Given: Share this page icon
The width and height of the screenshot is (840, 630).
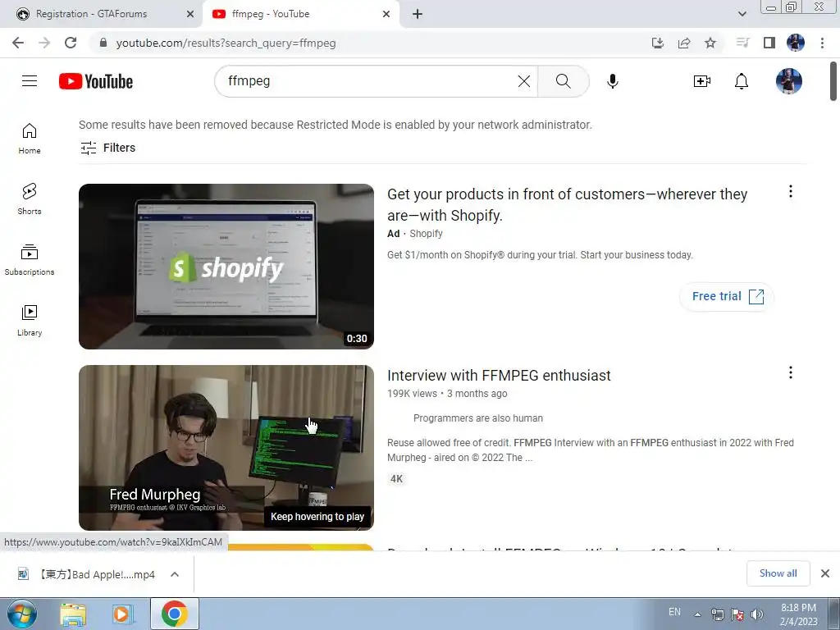Looking at the screenshot, I should coord(684,43).
